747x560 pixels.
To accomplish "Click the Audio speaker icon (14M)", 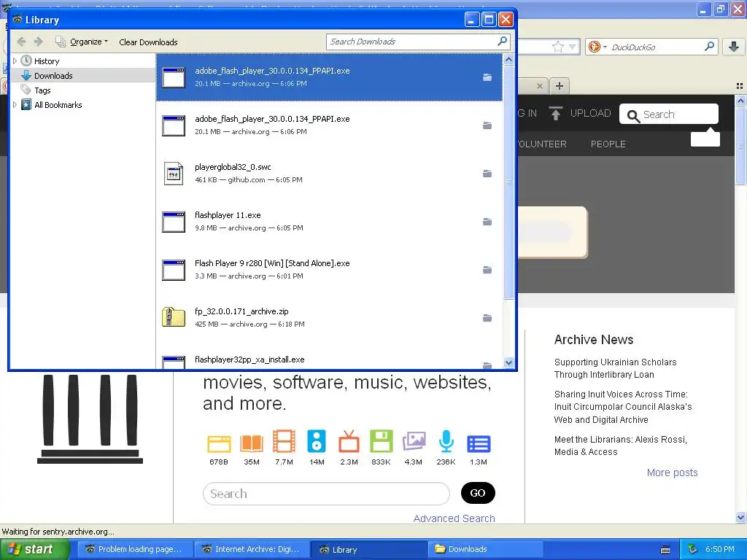I will click(317, 441).
